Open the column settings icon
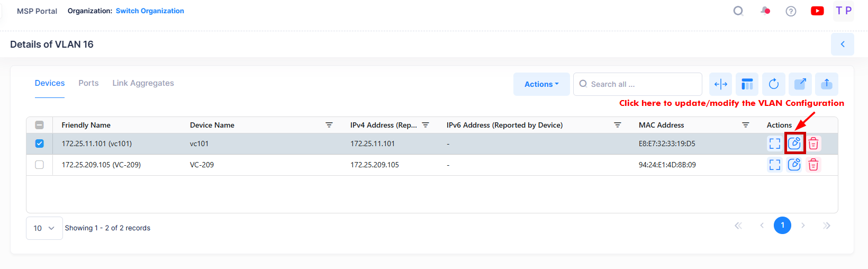The width and height of the screenshot is (868, 269). (747, 84)
